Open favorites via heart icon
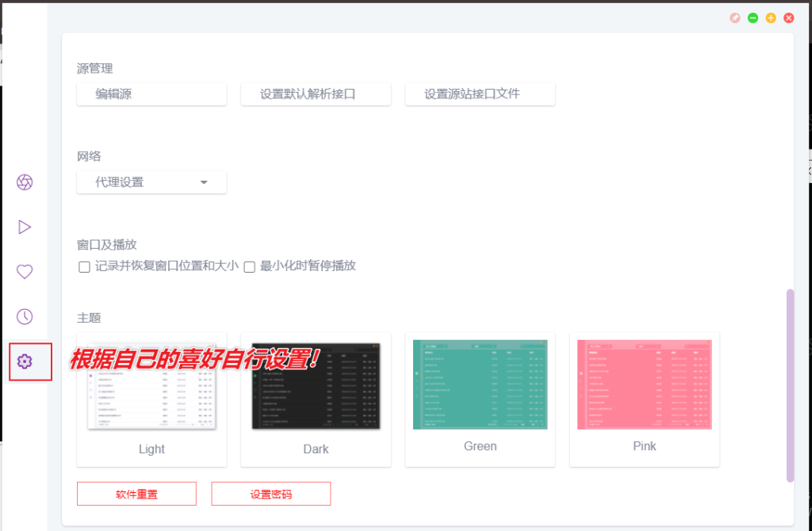The height and width of the screenshot is (531, 812). point(25,272)
